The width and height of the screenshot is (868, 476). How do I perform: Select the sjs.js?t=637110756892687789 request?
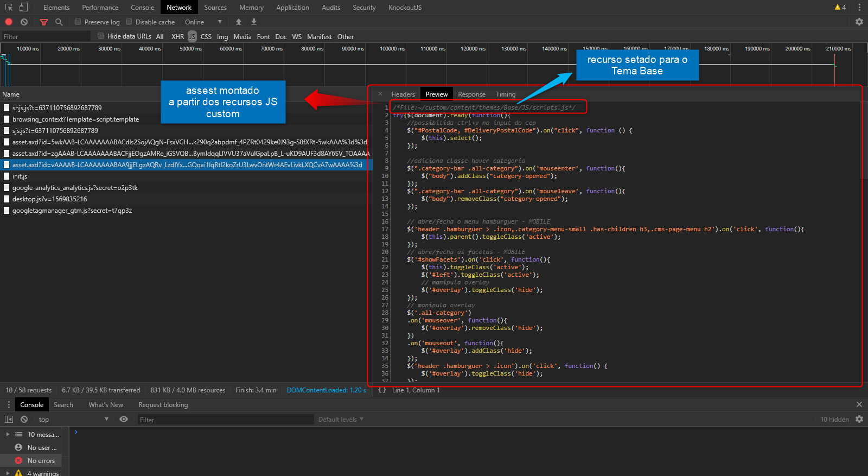(x=186, y=130)
